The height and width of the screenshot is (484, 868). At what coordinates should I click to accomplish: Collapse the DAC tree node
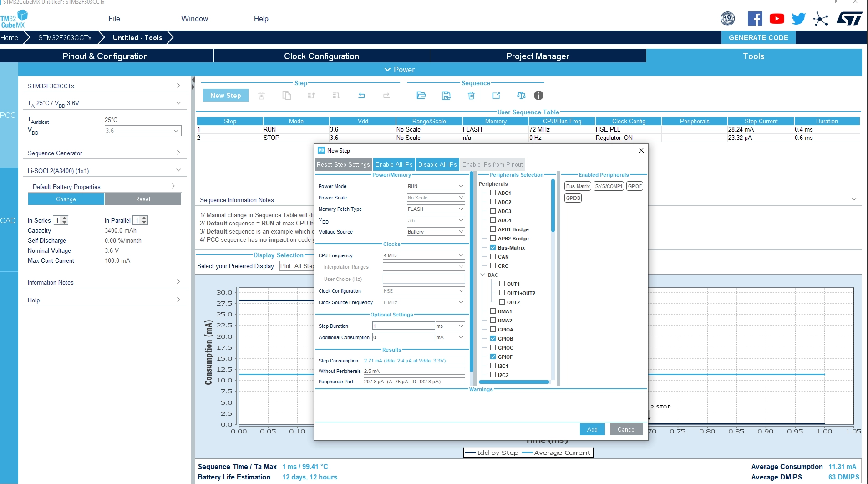483,275
